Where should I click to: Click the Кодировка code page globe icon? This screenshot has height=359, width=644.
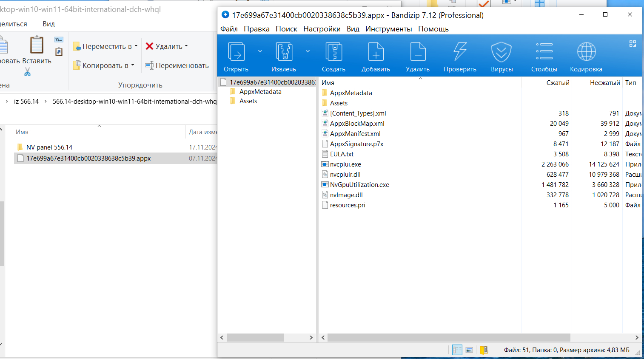586,52
